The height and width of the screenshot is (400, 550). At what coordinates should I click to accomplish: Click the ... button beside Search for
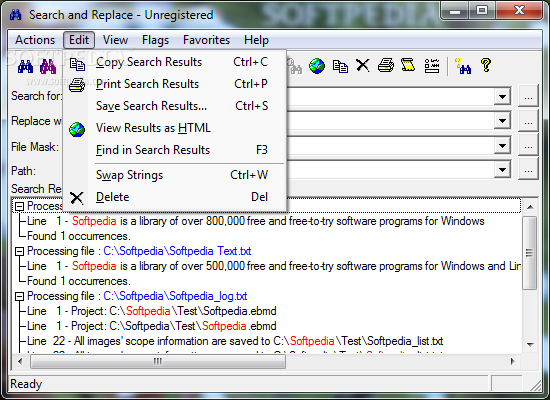pyautogui.click(x=528, y=96)
